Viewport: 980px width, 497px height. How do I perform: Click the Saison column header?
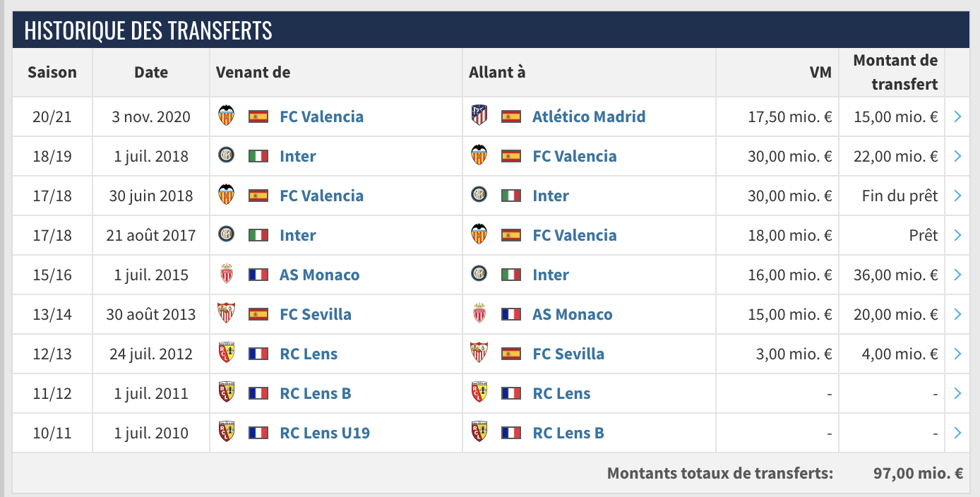click(x=52, y=72)
